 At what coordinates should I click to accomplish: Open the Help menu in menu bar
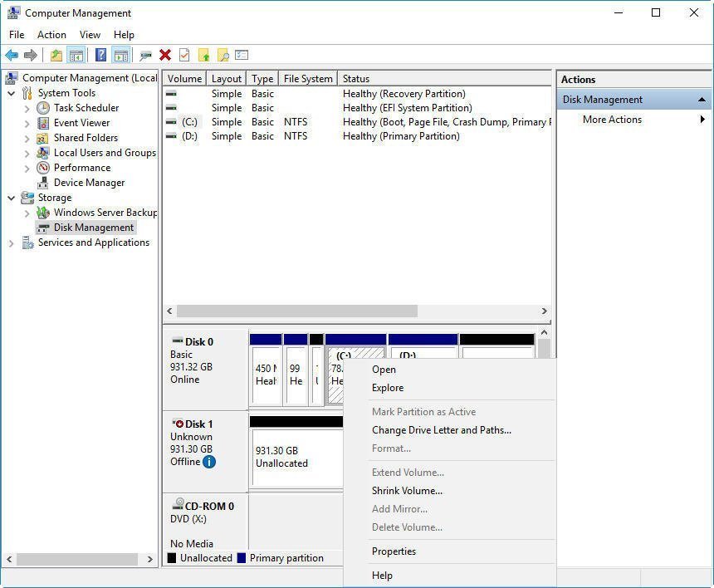click(124, 35)
